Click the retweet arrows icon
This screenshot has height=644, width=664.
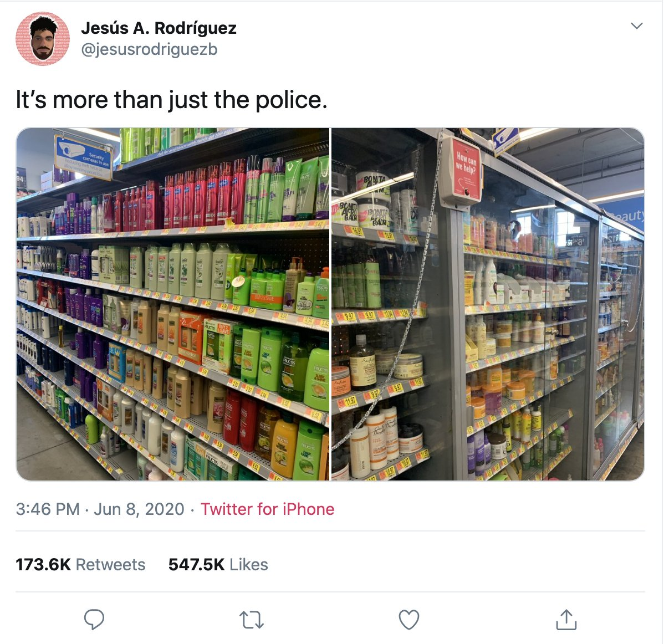[x=252, y=620]
